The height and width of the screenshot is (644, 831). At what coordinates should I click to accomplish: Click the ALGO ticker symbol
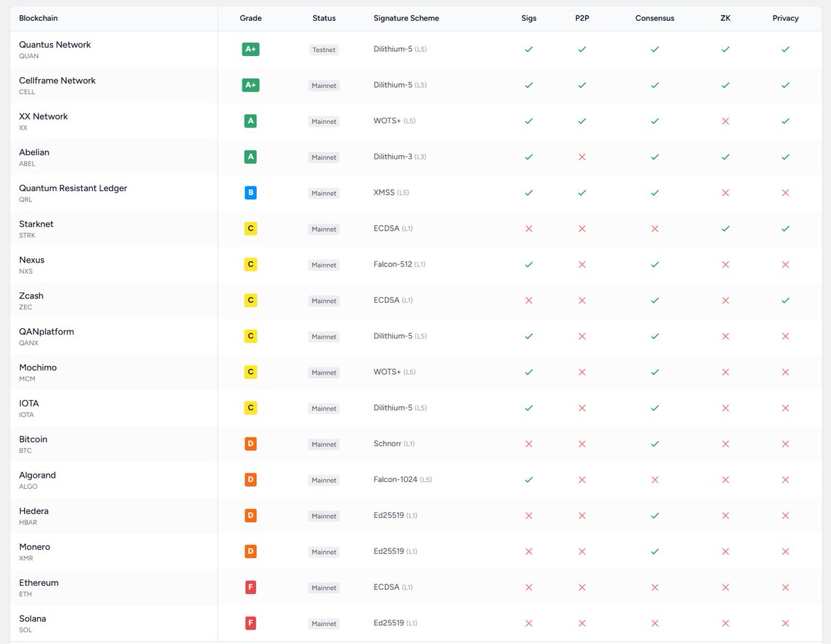[28, 487]
